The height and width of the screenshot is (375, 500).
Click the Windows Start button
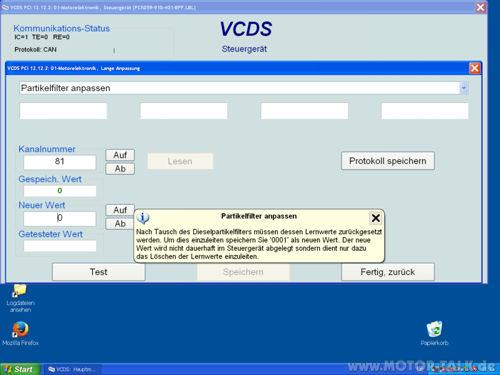click(20, 369)
